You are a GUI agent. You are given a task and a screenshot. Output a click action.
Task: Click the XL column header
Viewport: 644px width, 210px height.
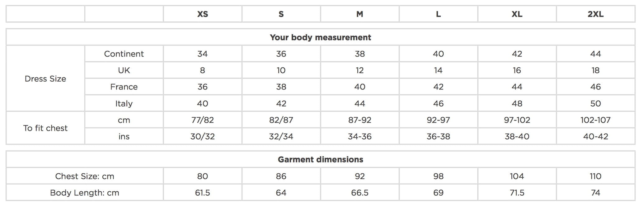(x=517, y=14)
